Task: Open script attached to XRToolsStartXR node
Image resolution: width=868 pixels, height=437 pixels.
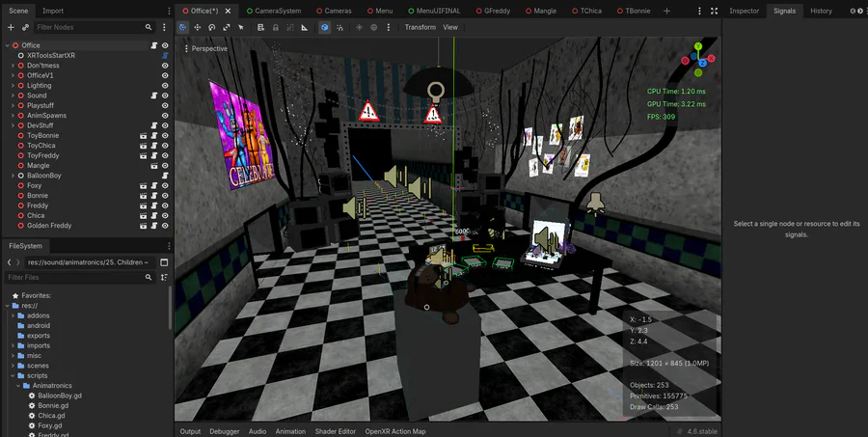Action: [x=165, y=55]
